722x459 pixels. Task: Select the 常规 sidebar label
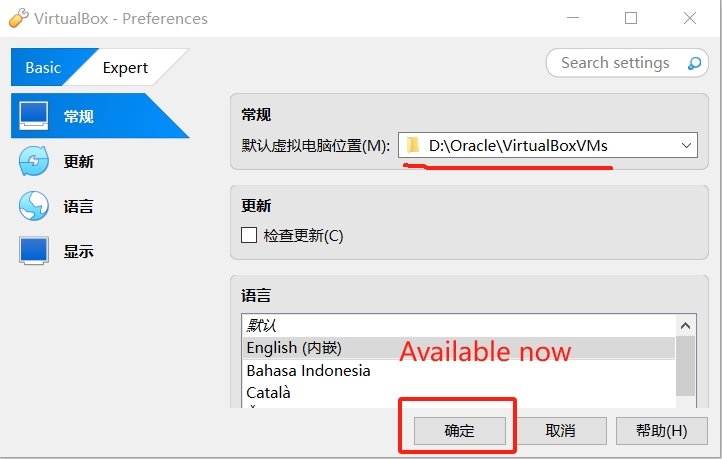point(79,116)
